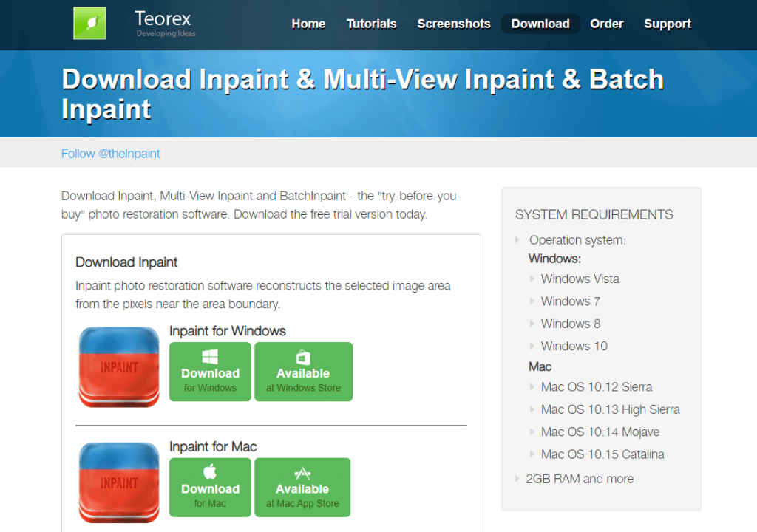Image resolution: width=757 pixels, height=532 pixels.
Task: Click 'Mac OS 10.12 Sierra' entry
Action: coord(597,387)
